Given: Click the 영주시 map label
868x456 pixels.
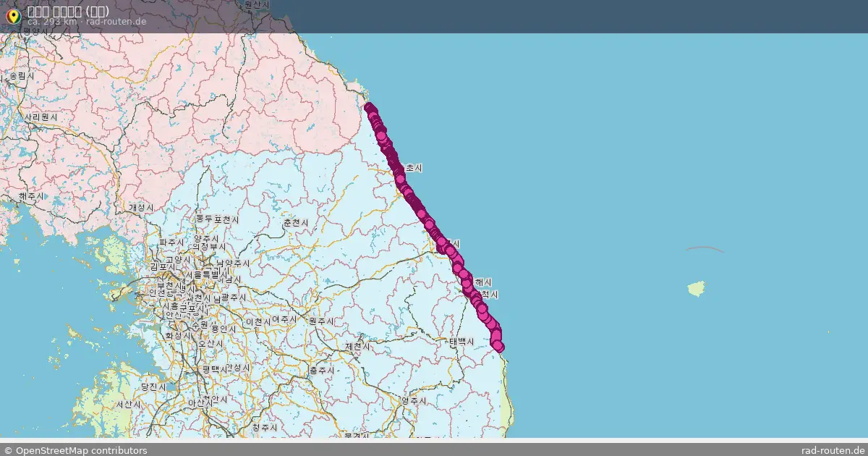Looking at the screenshot, I should coord(414,400).
